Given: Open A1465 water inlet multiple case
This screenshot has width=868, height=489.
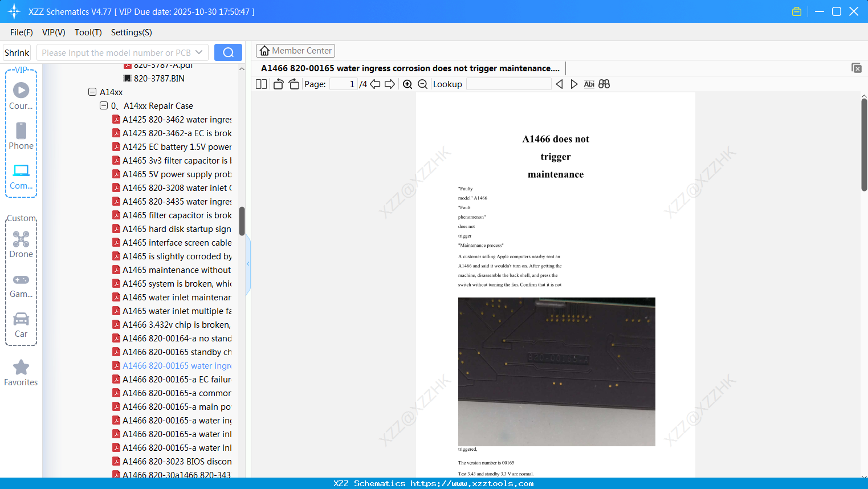Looking at the screenshot, I should 172,311.
